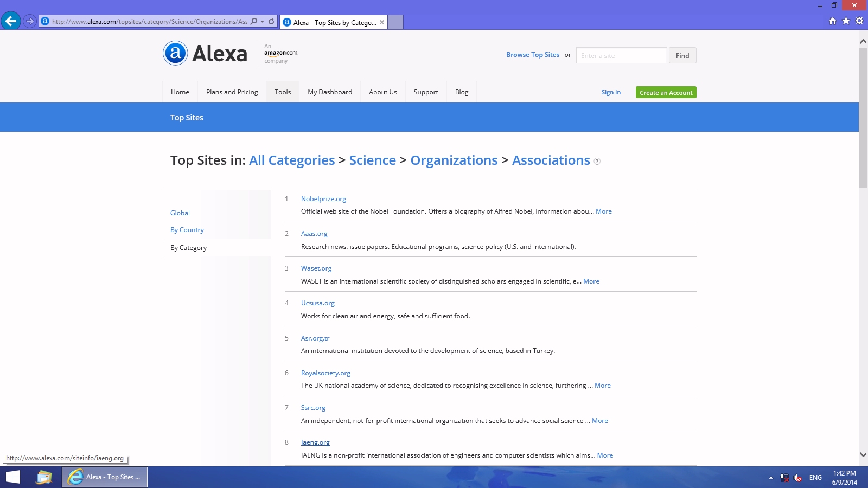Click the help question mark next to Associations
Viewport: 868px width, 488px height.
click(x=597, y=162)
